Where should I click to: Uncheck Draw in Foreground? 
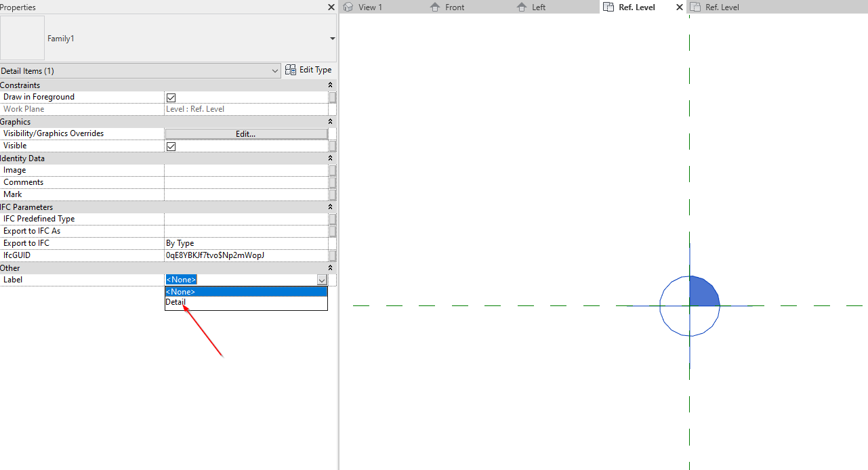coord(171,97)
